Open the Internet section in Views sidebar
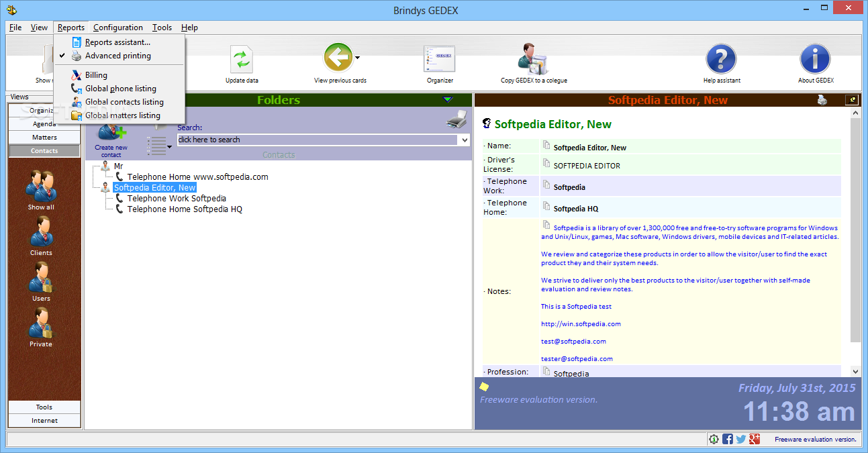The width and height of the screenshot is (868, 453). (x=44, y=421)
